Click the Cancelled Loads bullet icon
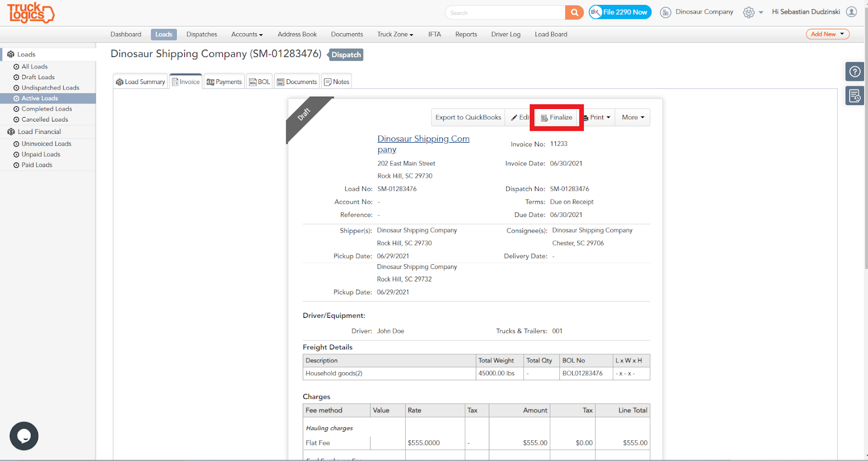 coord(16,120)
